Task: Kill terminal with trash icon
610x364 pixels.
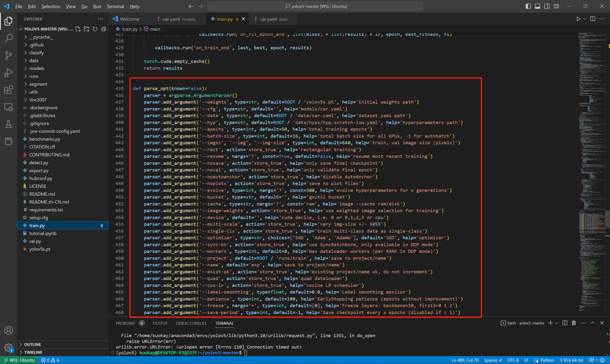Action: (x=574, y=323)
